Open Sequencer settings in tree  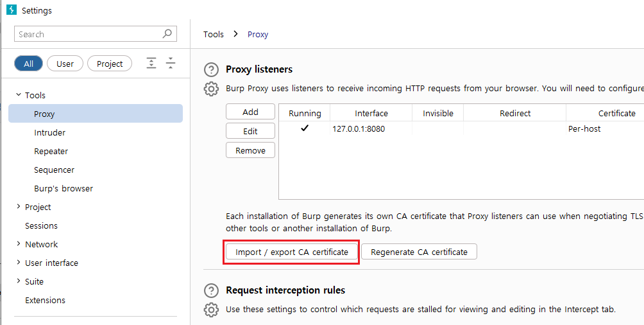(55, 170)
